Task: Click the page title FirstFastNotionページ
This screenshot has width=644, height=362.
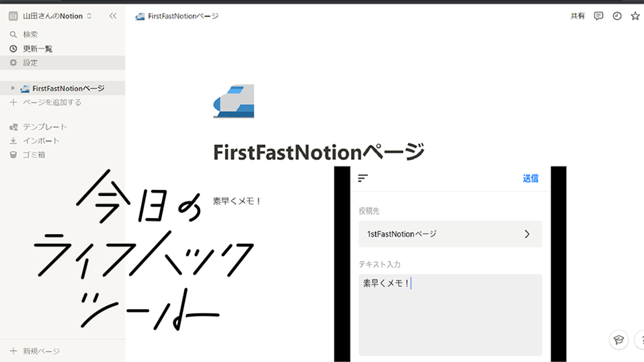Action: 319,152
